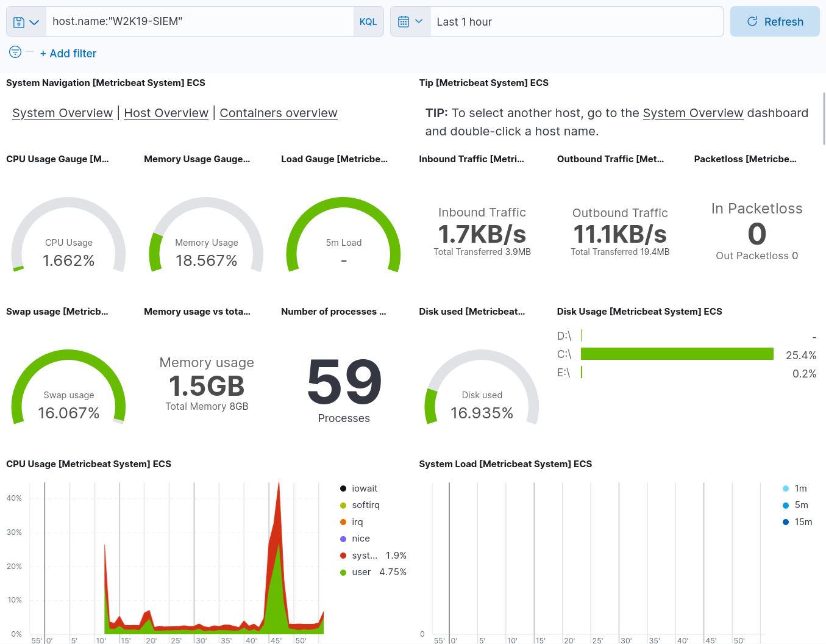
Task: Toggle the softirq legend entry
Action: [x=366, y=505]
